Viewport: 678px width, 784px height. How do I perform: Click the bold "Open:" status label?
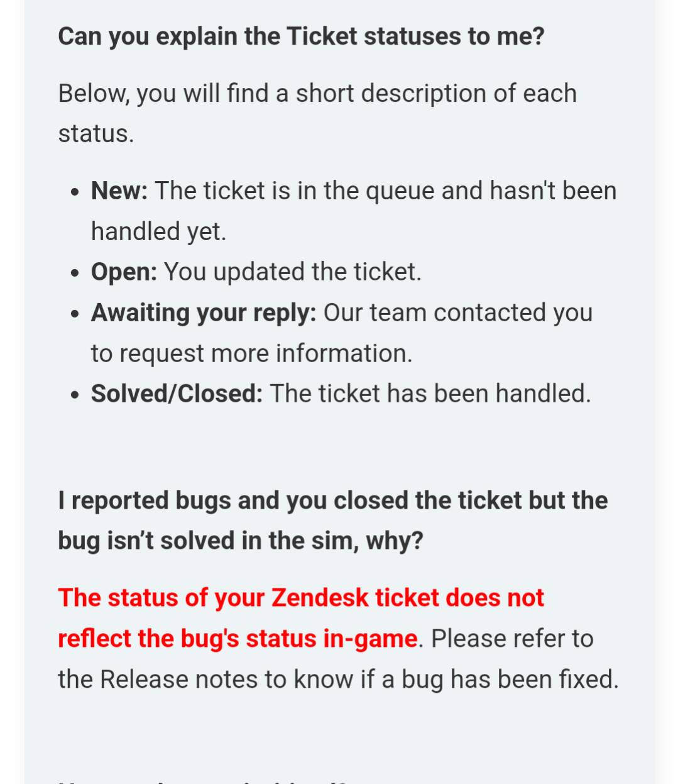[x=124, y=272]
